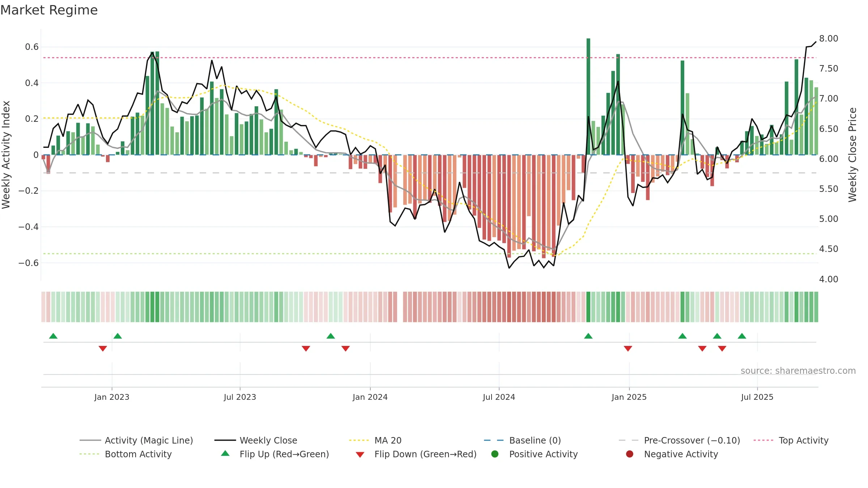The height and width of the screenshot is (488, 868).
Task: Toggle Activity (Magic Line) legend entry
Action: click(x=136, y=440)
